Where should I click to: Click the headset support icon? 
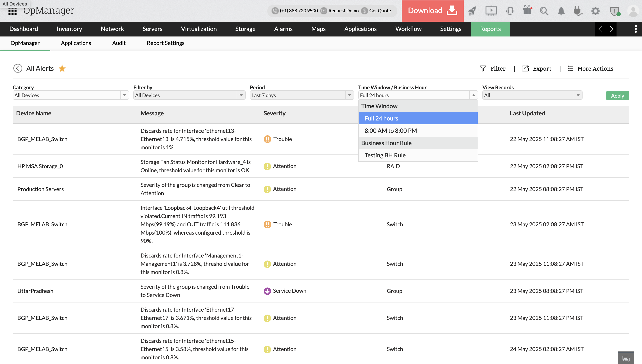click(x=510, y=11)
